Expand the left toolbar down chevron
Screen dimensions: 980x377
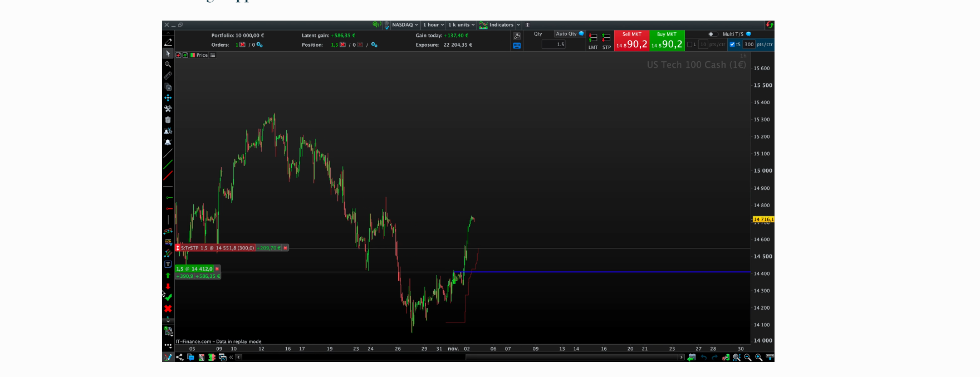click(x=168, y=321)
